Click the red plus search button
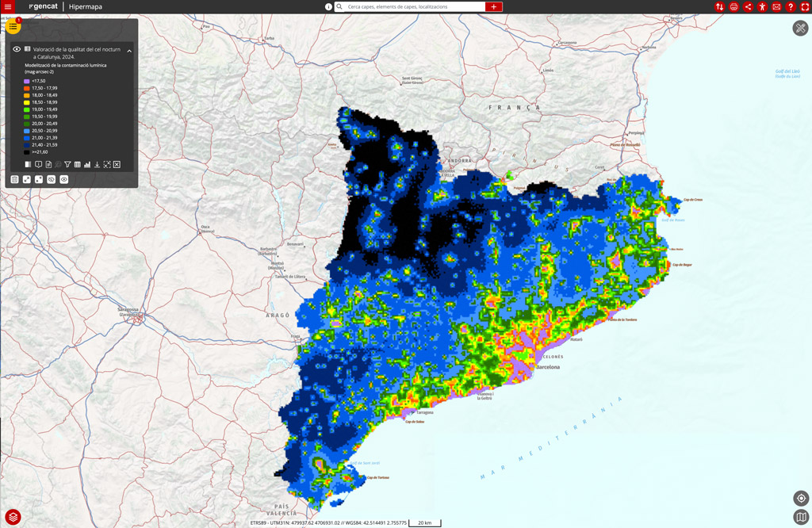The width and height of the screenshot is (812, 528). coord(494,6)
